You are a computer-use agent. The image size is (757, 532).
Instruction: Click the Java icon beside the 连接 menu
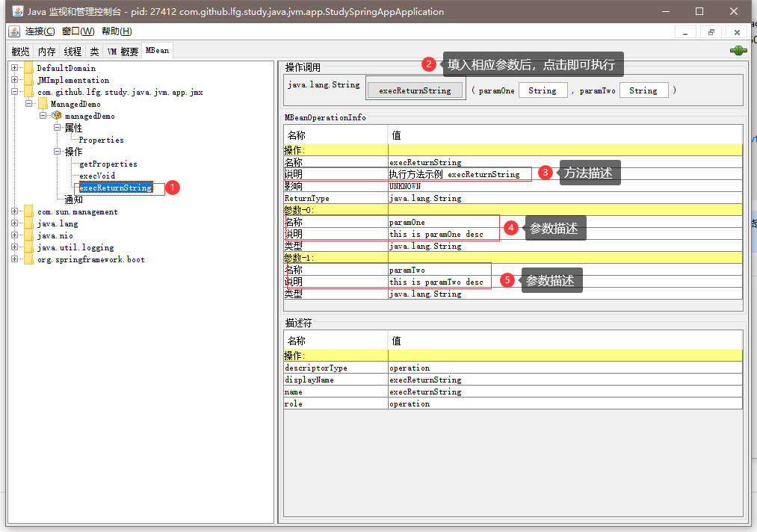click(x=14, y=31)
